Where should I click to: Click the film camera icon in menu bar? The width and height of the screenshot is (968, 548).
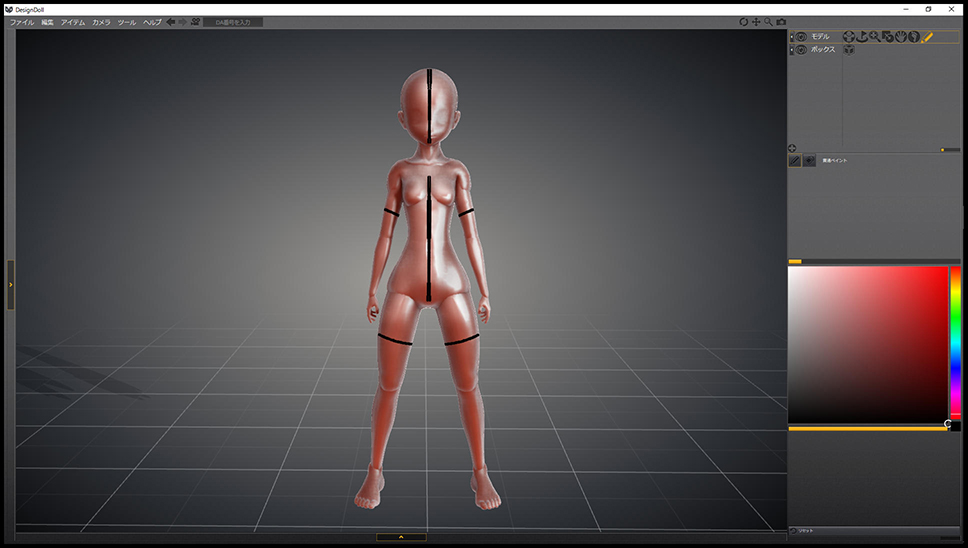click(x=195, y=22)
